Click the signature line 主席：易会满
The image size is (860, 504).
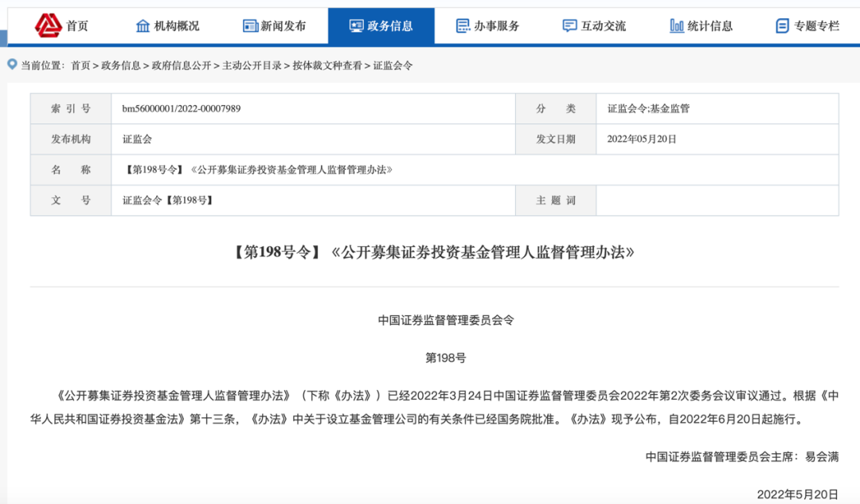pyautogui.click(x=741, y=457)
